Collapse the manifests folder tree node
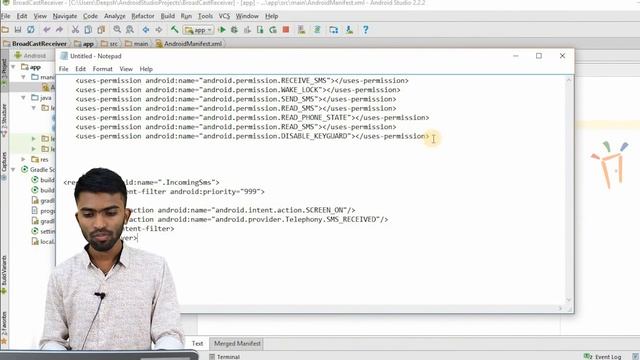 pyautogui.click(x=24, y=77)
